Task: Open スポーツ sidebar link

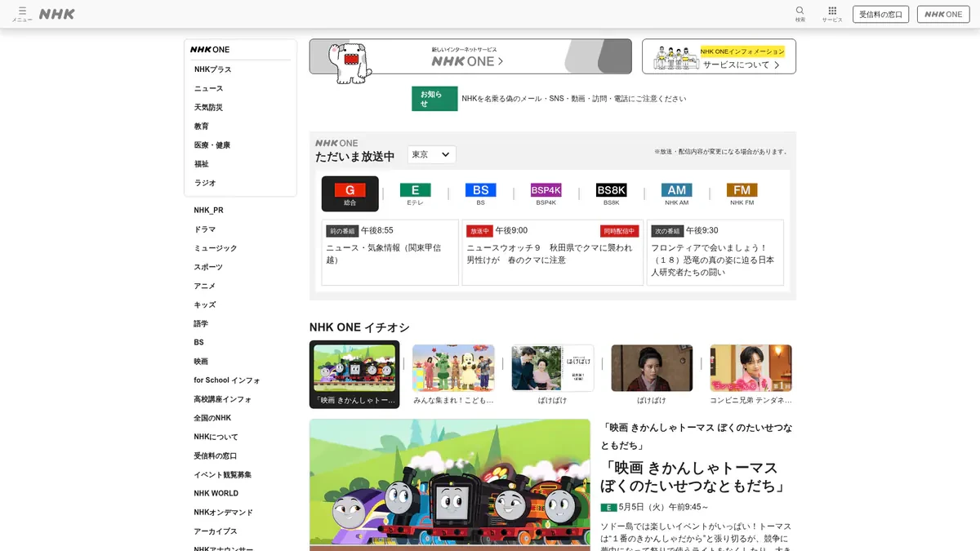Action: pyautogui.click(x=208, y=267)
